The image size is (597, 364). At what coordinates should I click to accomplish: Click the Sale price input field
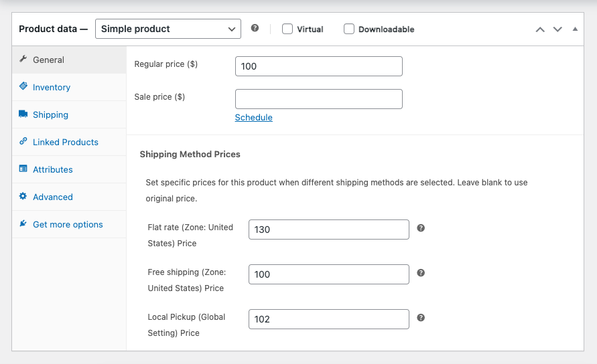tap(318, 98)
